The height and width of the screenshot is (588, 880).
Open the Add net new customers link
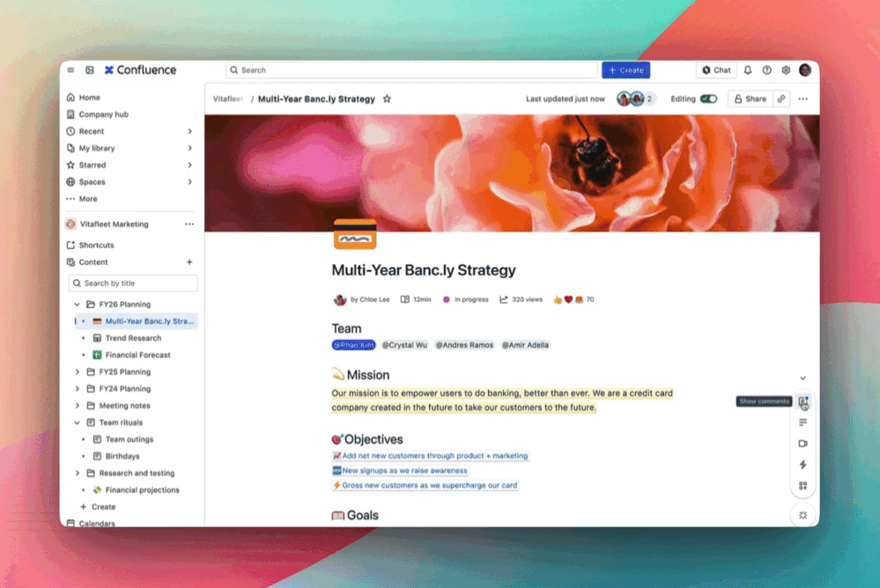pyautogui.click(x=430, y=456)
